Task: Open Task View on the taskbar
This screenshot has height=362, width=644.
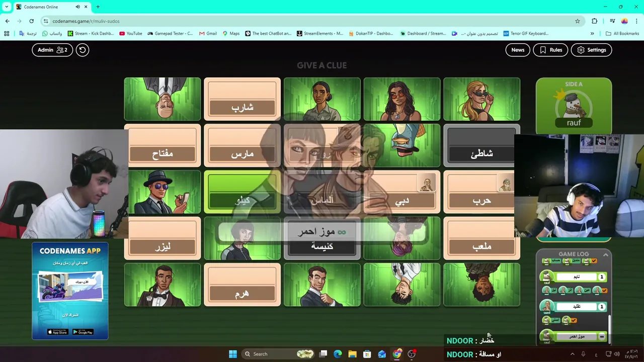Action: pos(323,354)
